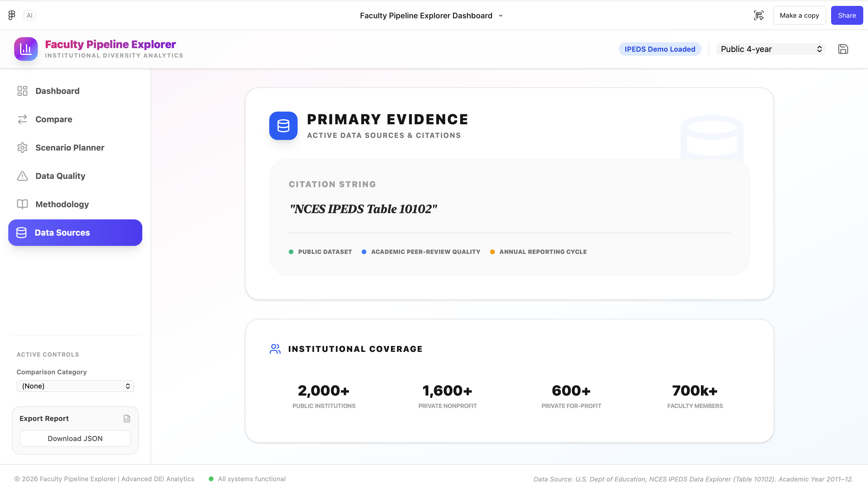Click the Institutional Coverage people icon
Image resolution: width=868 pixels, height=493 pixels.
tap(275, 349)
